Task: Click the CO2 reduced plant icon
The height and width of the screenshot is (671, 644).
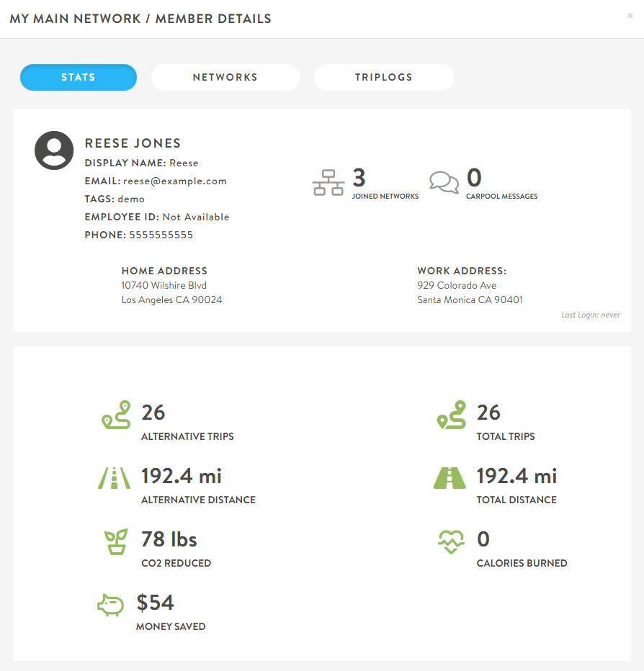Action: [x=116, y=541]
